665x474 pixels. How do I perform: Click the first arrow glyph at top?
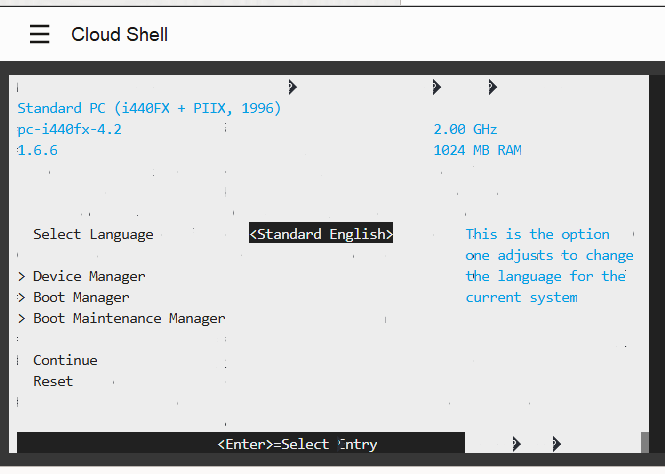(293, 87)
